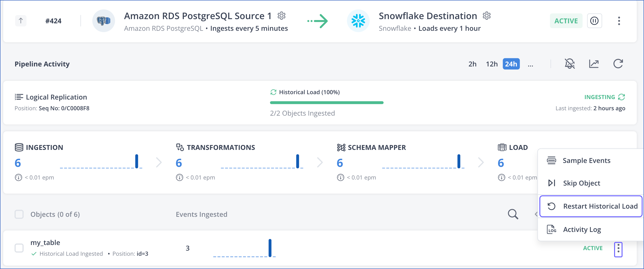Refresh the pipeline activity
The height and width of the screenshot is (269, 644).
click(618, 64)
